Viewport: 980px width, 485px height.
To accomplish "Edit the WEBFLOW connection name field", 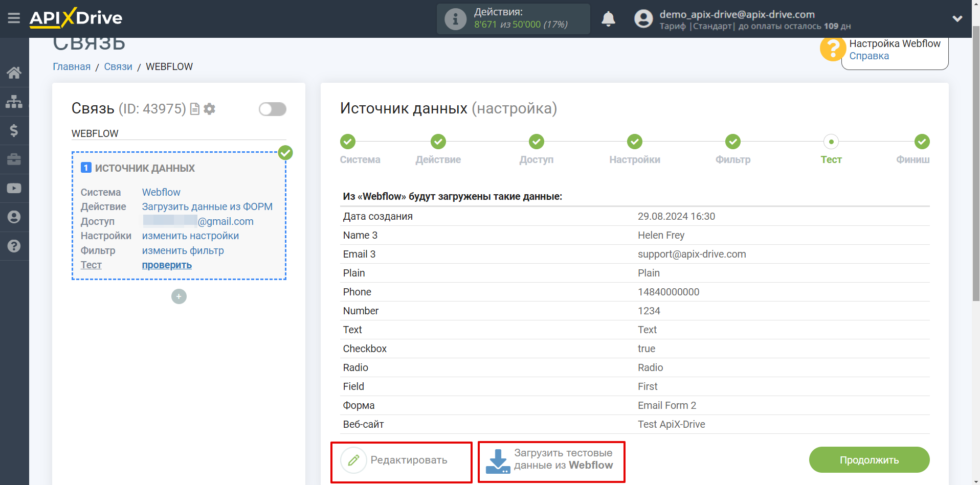I will (x=179, y=133).
